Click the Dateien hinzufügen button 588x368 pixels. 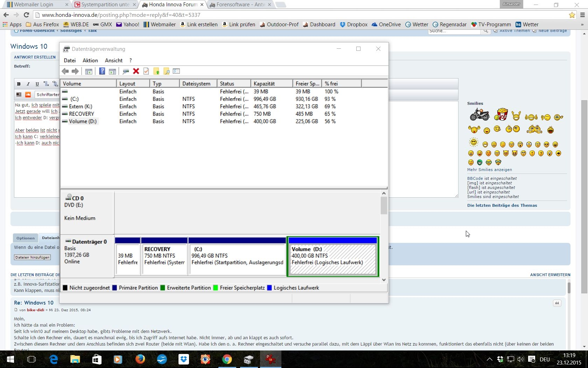click(32, 257)
